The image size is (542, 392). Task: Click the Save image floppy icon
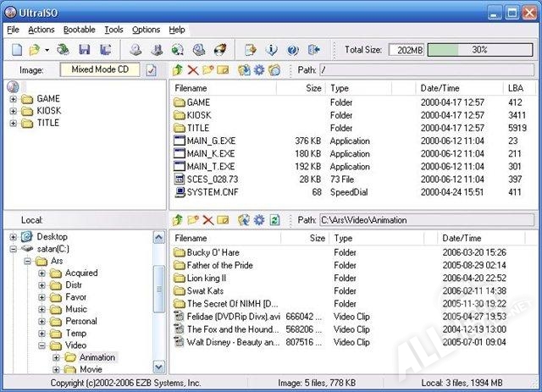coord(84,50)
